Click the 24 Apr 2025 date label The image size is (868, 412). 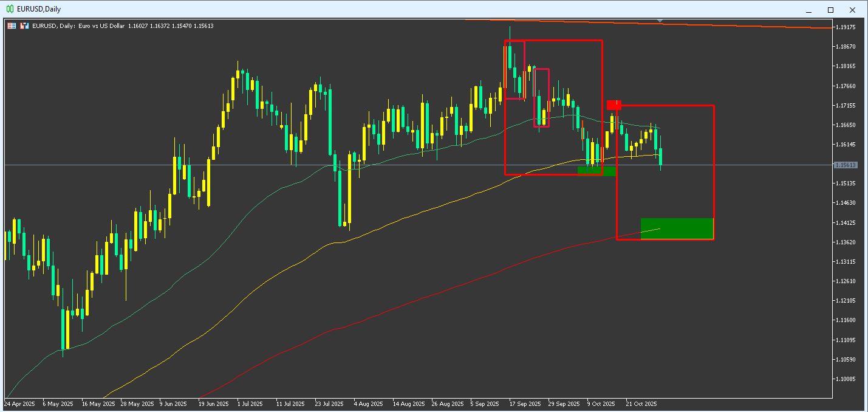[x=20, y=403]
